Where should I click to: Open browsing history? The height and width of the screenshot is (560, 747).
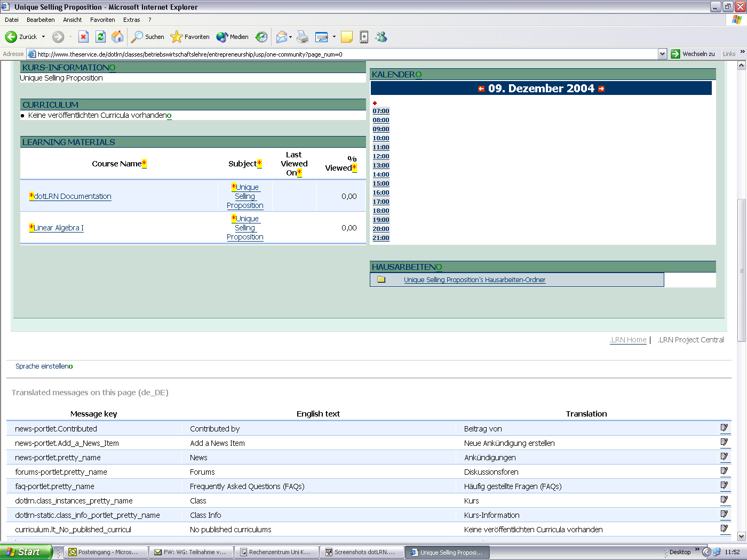pyautogui.click(x=261, y=37)
